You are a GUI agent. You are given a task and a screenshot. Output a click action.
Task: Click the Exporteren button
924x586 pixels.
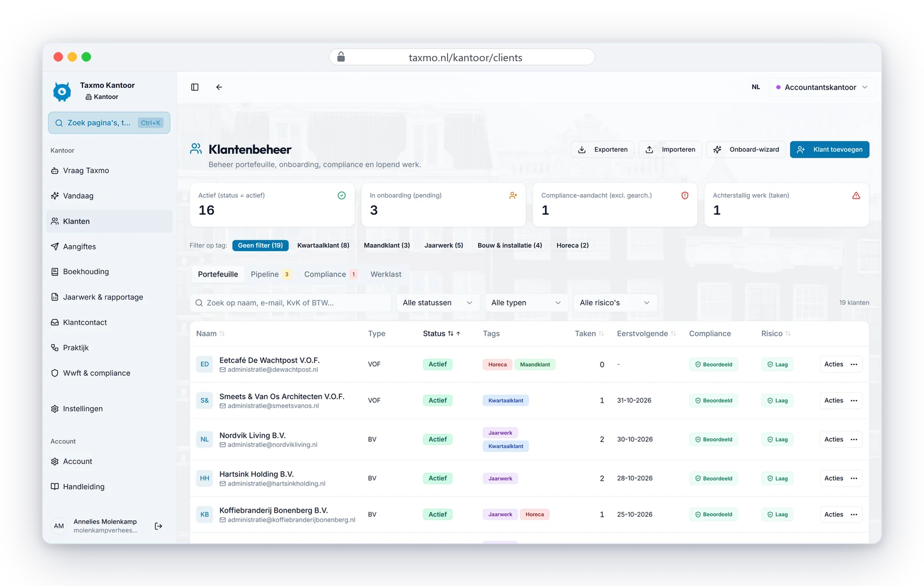[x=603, y=150]
